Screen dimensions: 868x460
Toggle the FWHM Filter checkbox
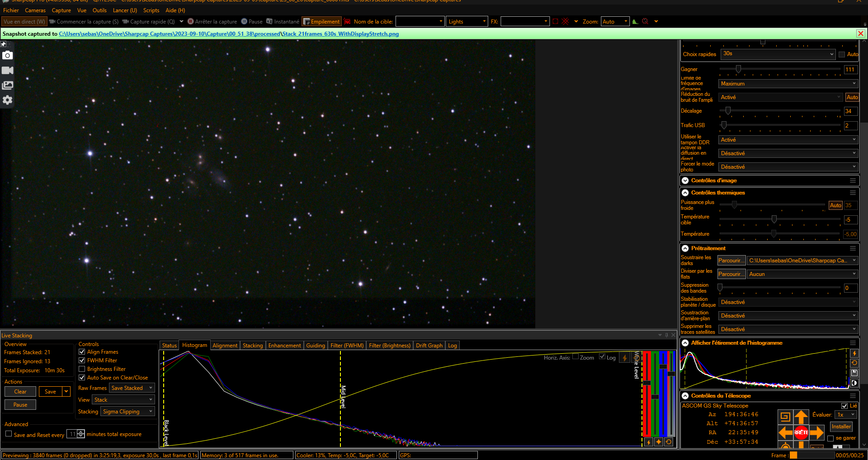point(82,360)
